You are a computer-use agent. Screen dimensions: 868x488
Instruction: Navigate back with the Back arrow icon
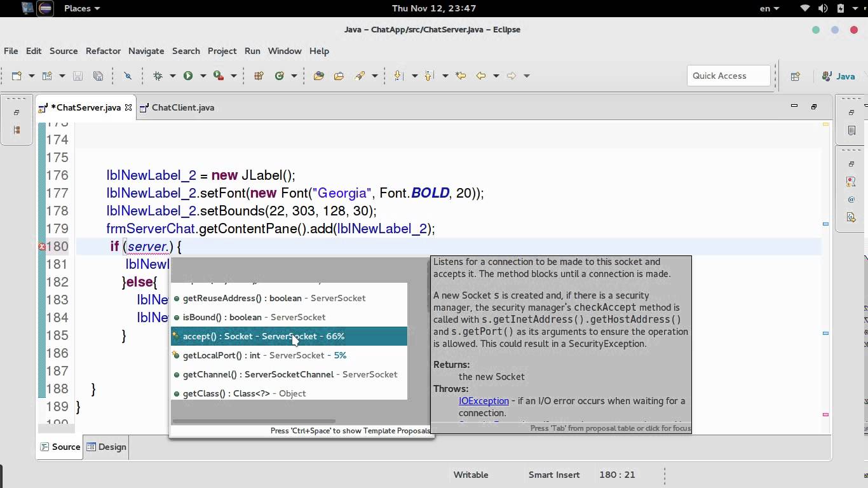[480, 76]
